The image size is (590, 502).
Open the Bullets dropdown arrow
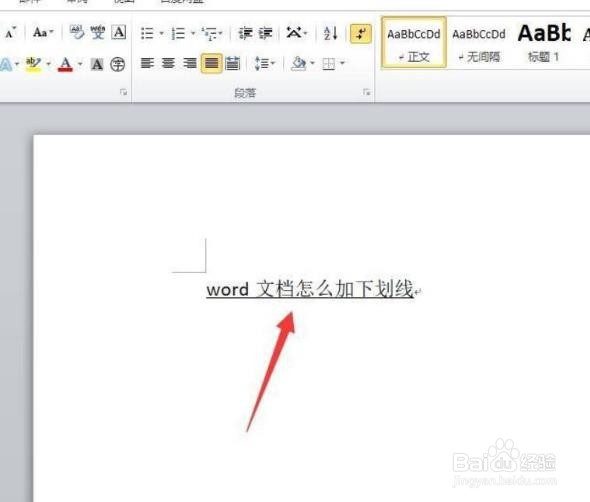(161, 33)
